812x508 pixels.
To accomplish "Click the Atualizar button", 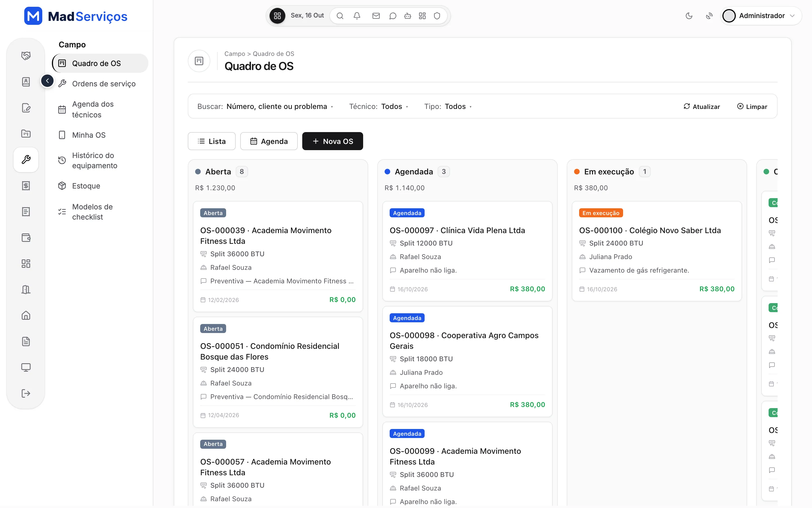I will (701, 106).
